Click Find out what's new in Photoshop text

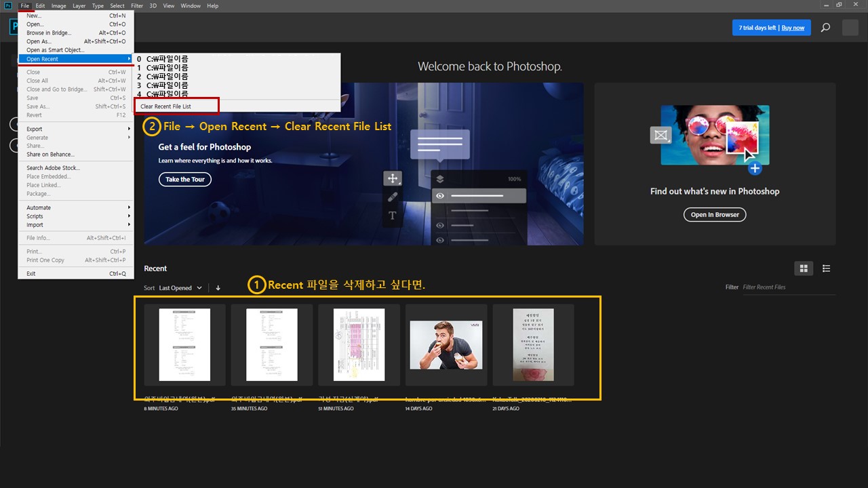point(715,191)
